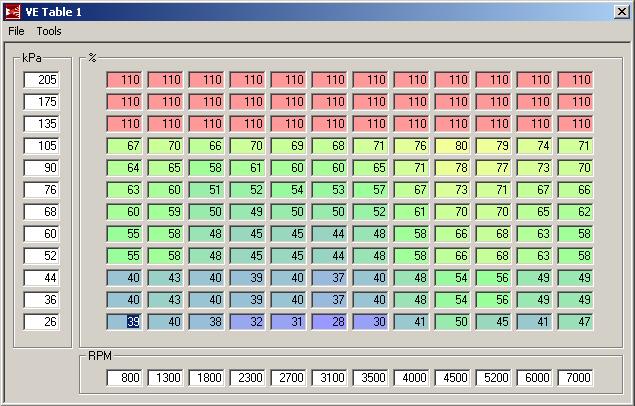635x406 pixels.
Task: Select the 175 kPa bin field
Action: click(41, 102)
